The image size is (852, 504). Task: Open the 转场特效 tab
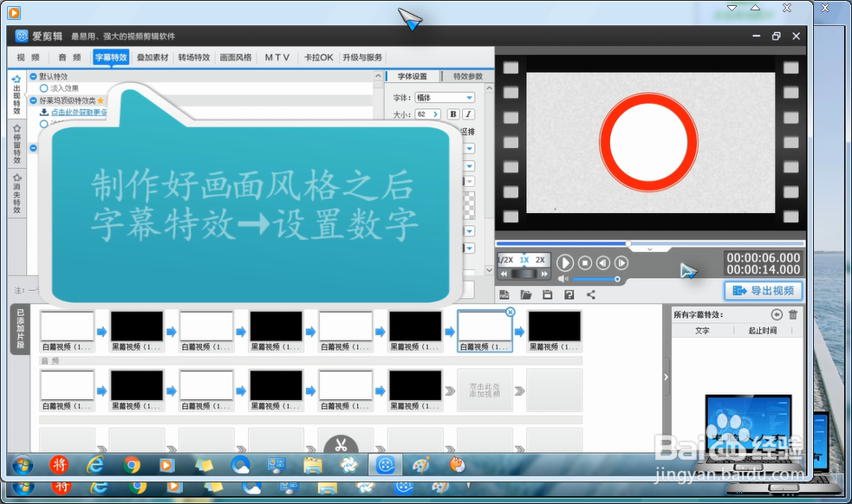point(194,57)
